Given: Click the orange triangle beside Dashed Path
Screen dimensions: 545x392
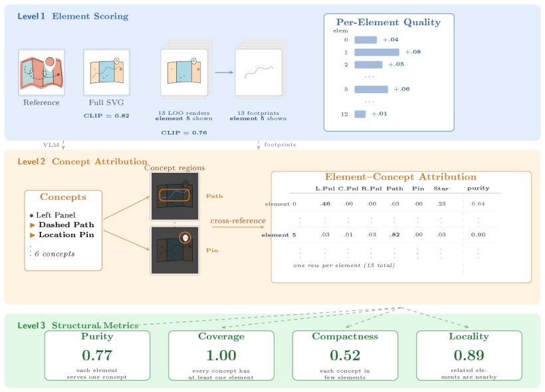Looking at the screenshot, I should pyautogui.click(x=33, y=225).
